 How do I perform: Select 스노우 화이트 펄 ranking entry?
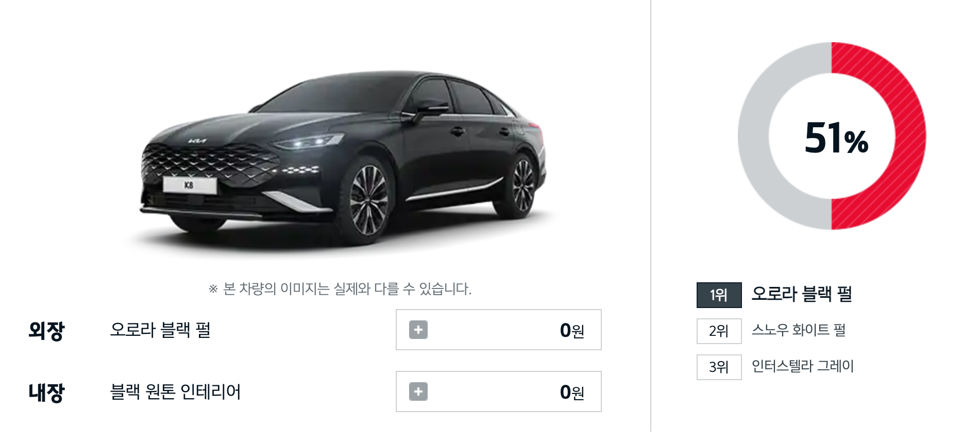click(x=799, y=330)
